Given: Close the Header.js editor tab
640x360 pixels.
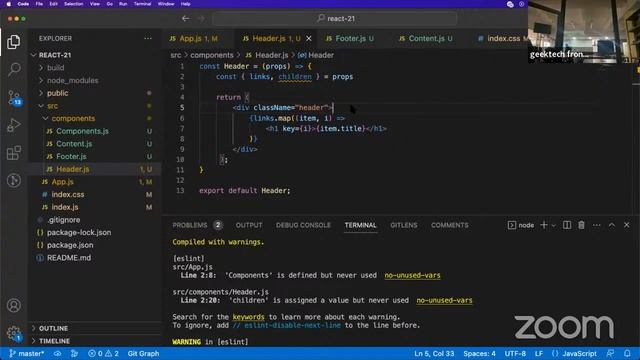Looking at the screenshot, I should click(309, 38).
